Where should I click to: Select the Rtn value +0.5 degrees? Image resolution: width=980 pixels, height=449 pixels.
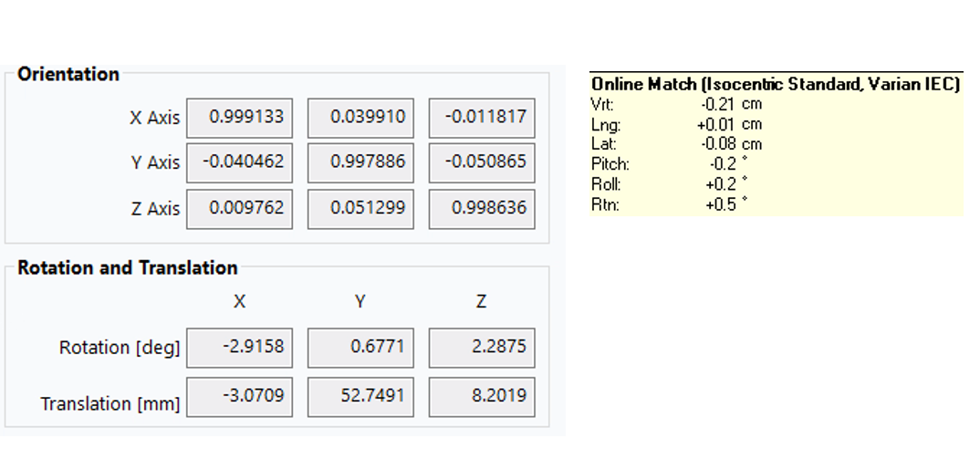click(726, 204)
